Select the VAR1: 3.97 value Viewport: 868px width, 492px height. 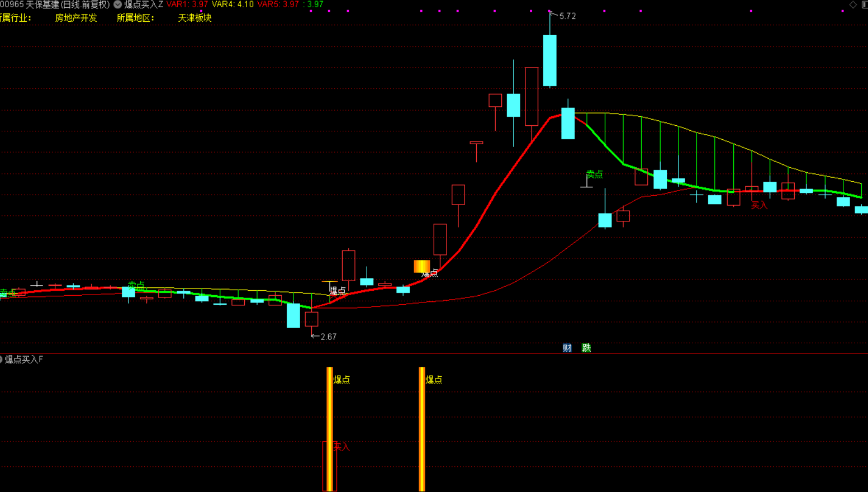coord(187,4)
